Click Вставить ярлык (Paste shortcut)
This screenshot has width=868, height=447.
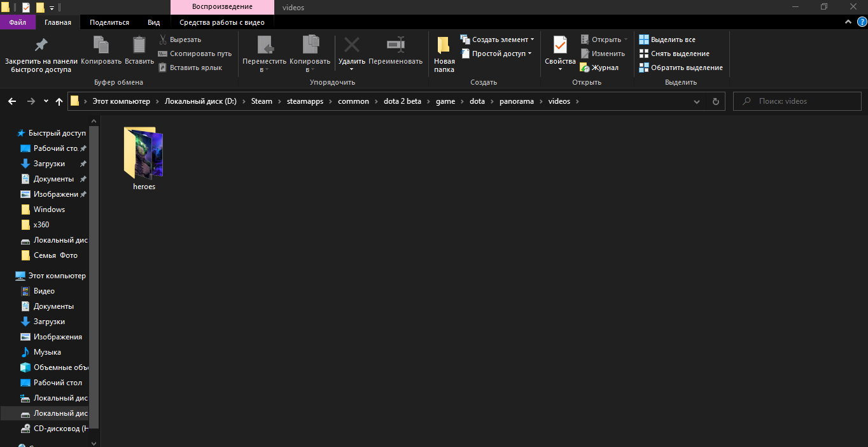point(190,67)
